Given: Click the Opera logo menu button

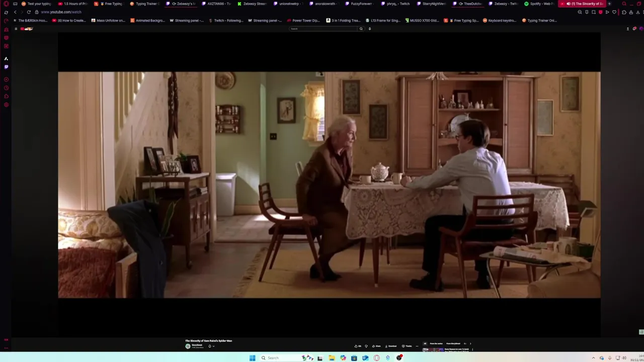Looking at the screenshot, I should 6,4.
